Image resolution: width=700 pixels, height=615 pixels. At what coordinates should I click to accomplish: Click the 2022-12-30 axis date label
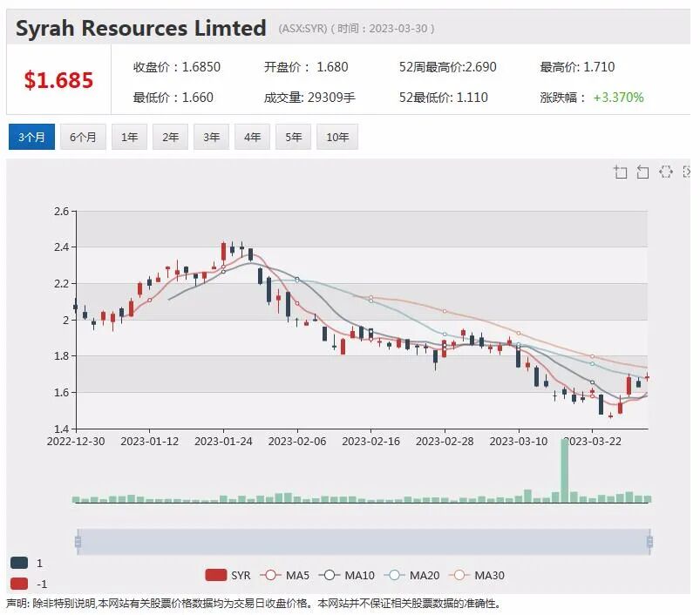pos(76,441)
